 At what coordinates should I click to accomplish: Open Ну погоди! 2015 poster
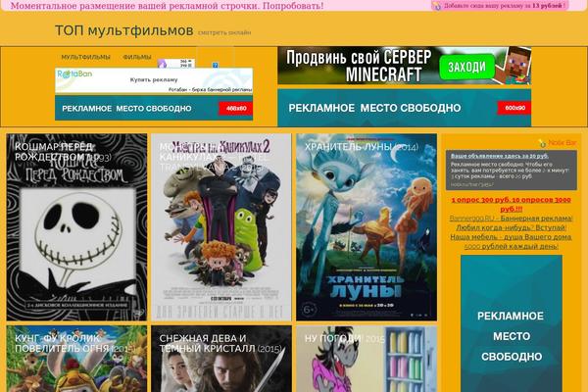click(367, 359)
